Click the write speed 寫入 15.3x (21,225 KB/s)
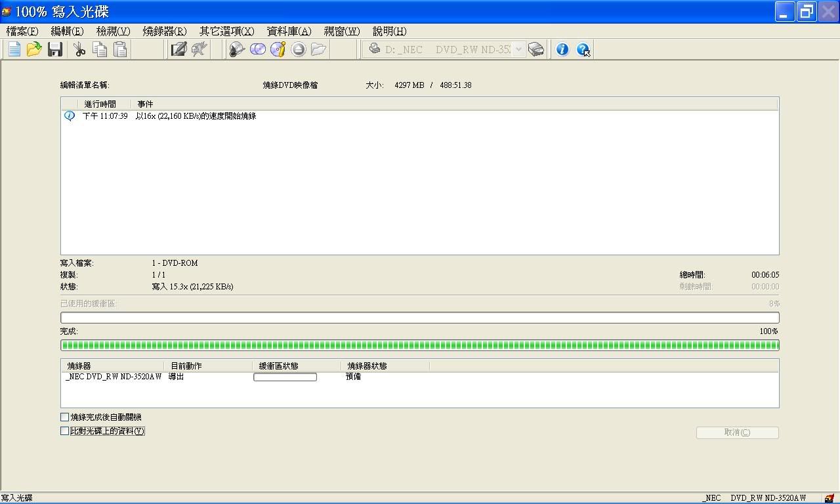This screenshot has height=504, width=840. tap(192, 287)
